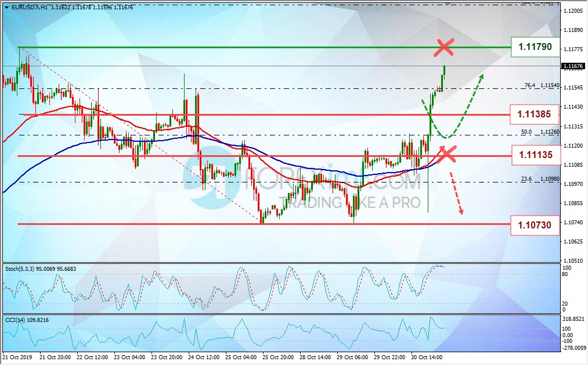Select the red horizontal line at 1.10730
The image size is (588, 365).
point(264,224)
